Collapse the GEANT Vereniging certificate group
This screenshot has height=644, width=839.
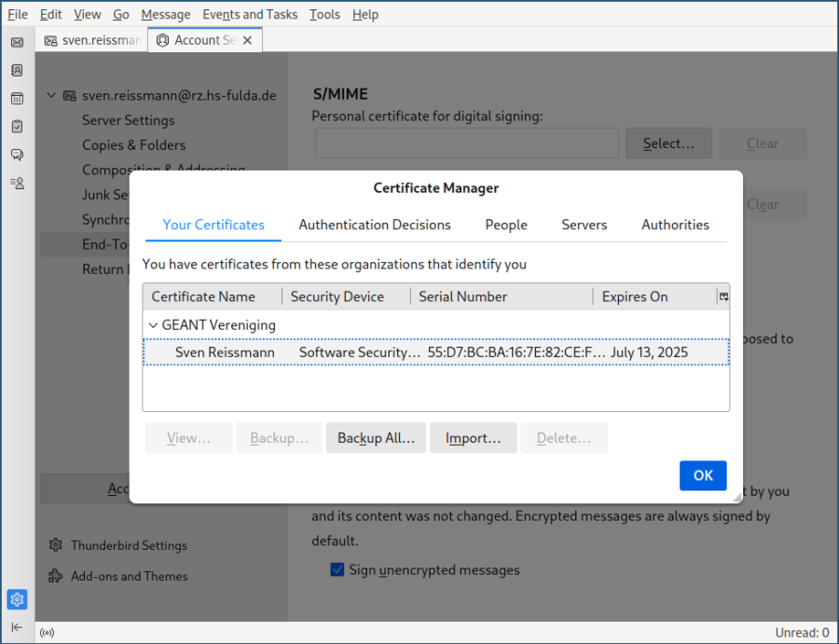tap(152, 324)
